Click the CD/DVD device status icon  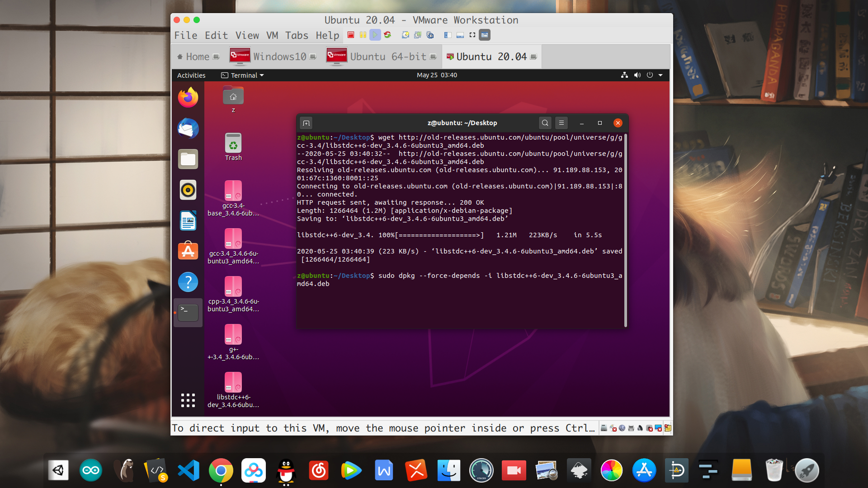pyautogui.click(x=613, y=427)
